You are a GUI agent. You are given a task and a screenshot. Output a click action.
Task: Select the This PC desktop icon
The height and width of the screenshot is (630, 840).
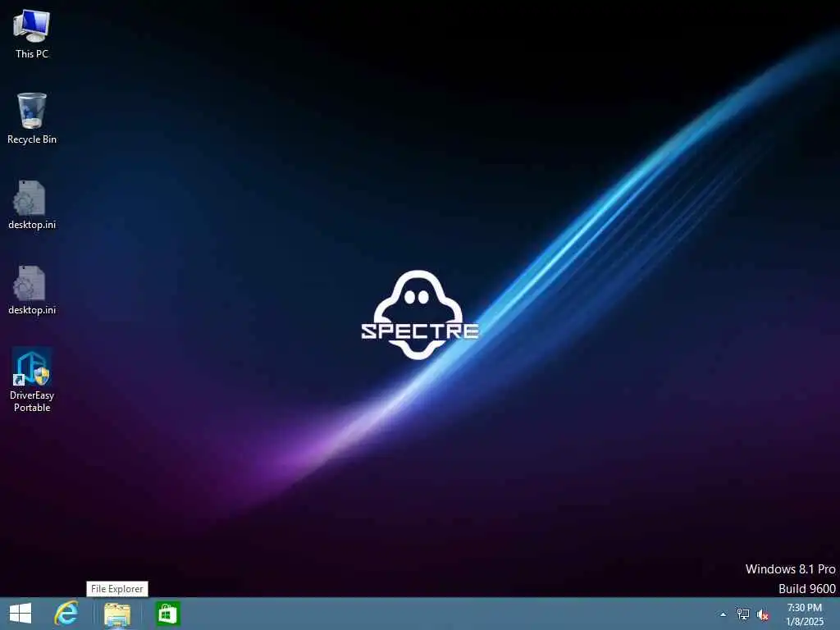32,34
